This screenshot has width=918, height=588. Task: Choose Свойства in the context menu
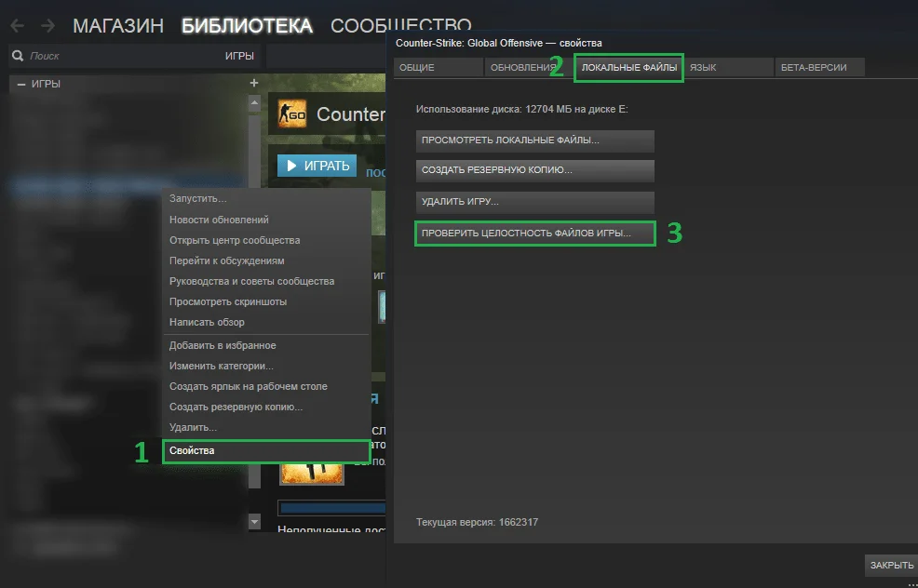pos(266,451)
